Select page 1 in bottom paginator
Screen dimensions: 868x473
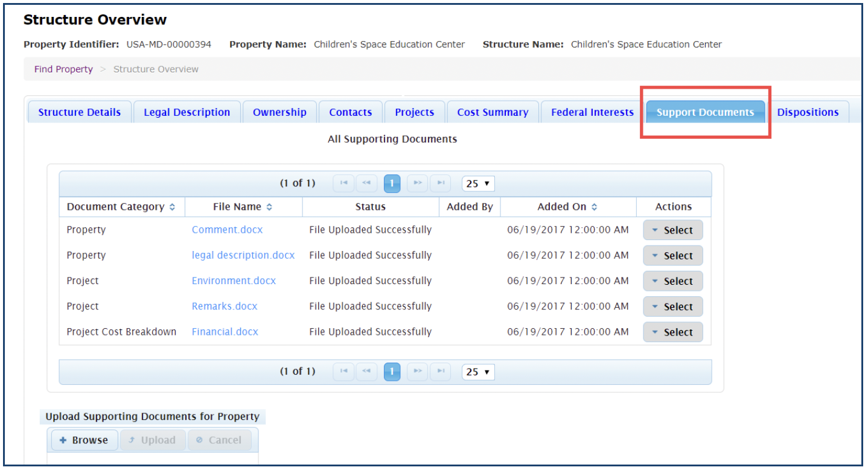(392, 372)
